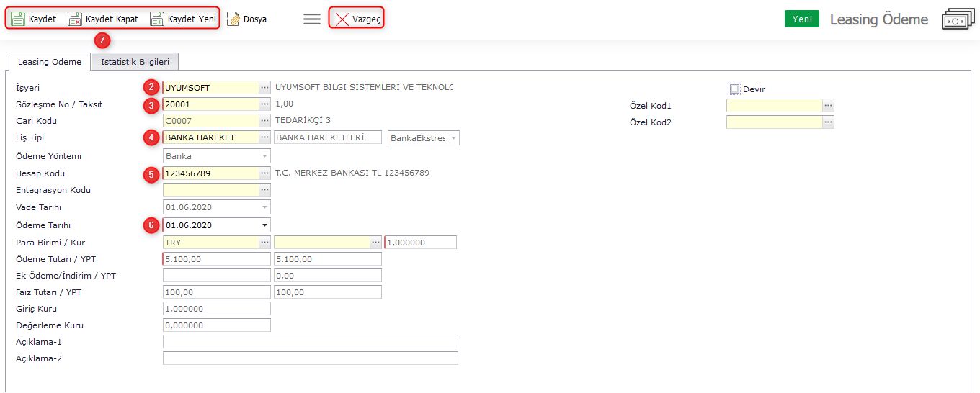
Task: Select the Leasing Ödeme tab
Action: click(x=50, y=62)
